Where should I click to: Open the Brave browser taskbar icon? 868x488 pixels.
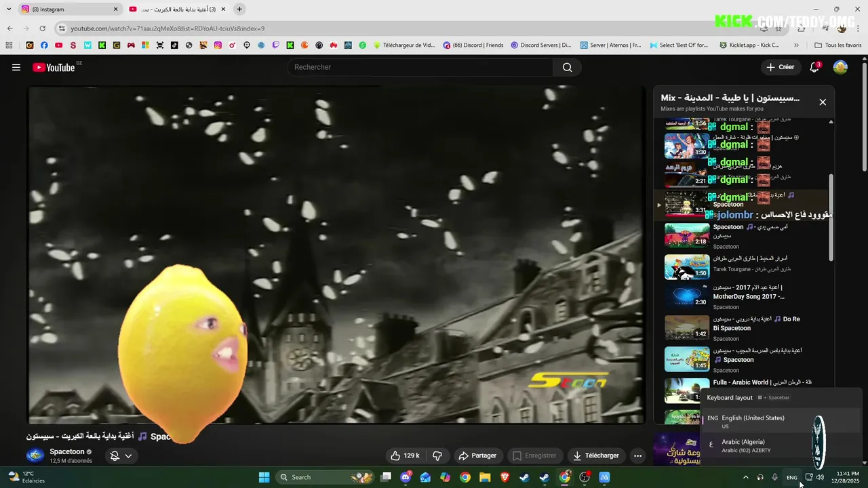click(505, 477)
